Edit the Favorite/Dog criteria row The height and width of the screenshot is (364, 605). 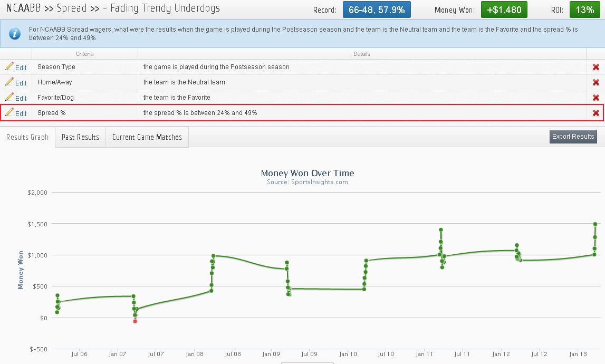[16, 98]
